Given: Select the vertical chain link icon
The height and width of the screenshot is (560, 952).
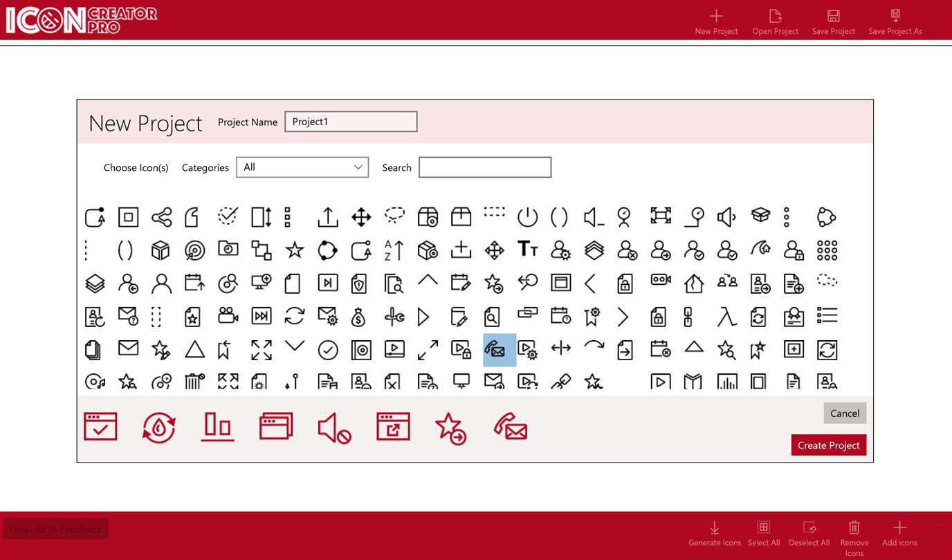Looking at the screenshot, I should pos(688,317).
